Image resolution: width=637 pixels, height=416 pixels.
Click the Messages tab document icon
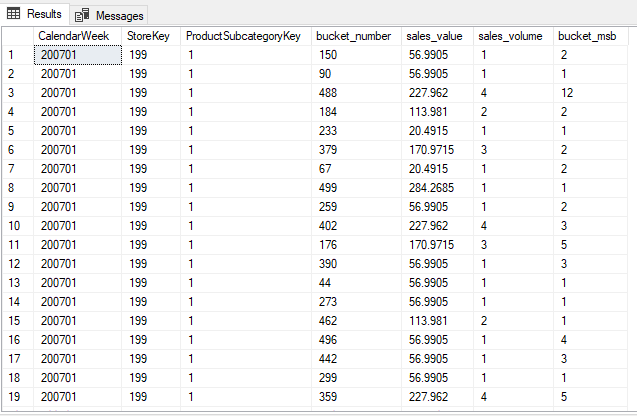[82, 15]
